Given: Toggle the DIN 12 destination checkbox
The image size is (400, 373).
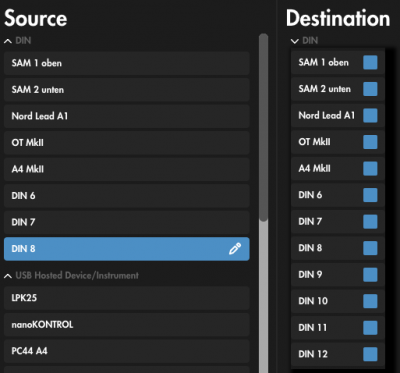Looking at the screenshot, I should pyautogui.click(x=370, y=354).
